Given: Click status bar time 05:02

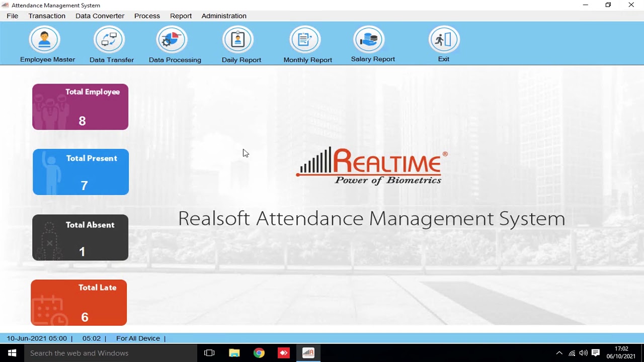Looking at the screenshot, I should (x=92, y=338).
